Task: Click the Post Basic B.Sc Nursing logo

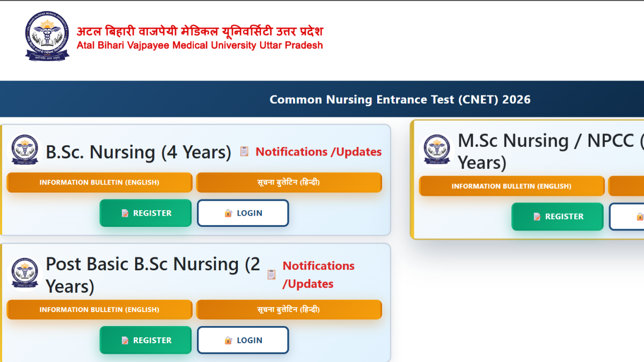Action: (25, 274)
